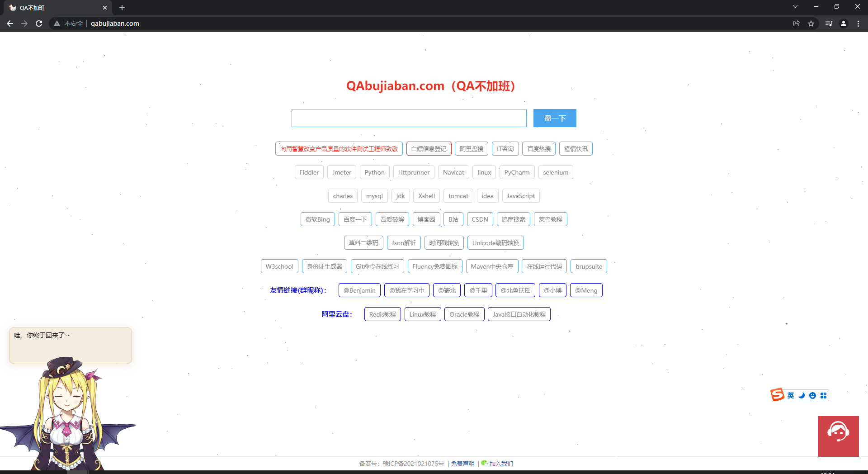The width and height of the screenshot is (868, 474).
Task: Click the WeChat icon beside 加入我们
Action: [485, 463]
